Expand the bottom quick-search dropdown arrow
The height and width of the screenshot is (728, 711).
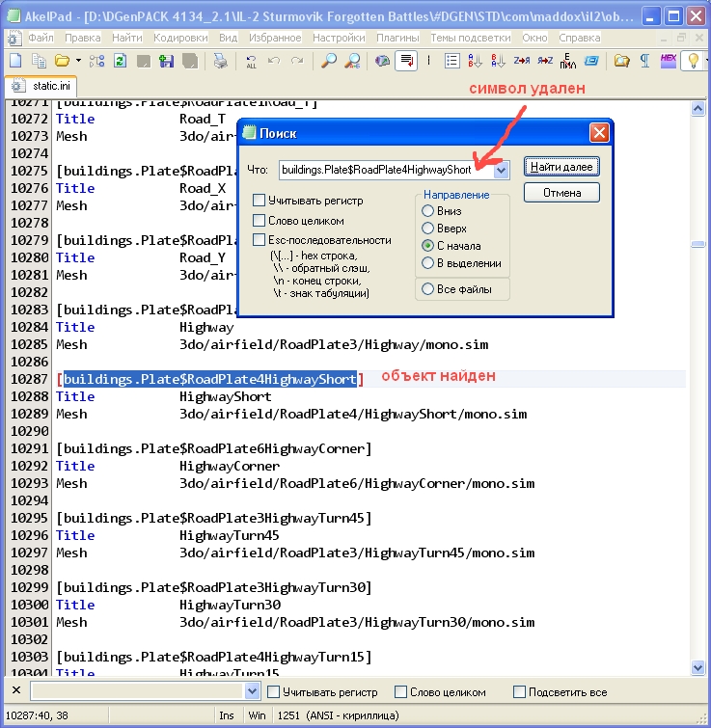(x=252, y=691)
